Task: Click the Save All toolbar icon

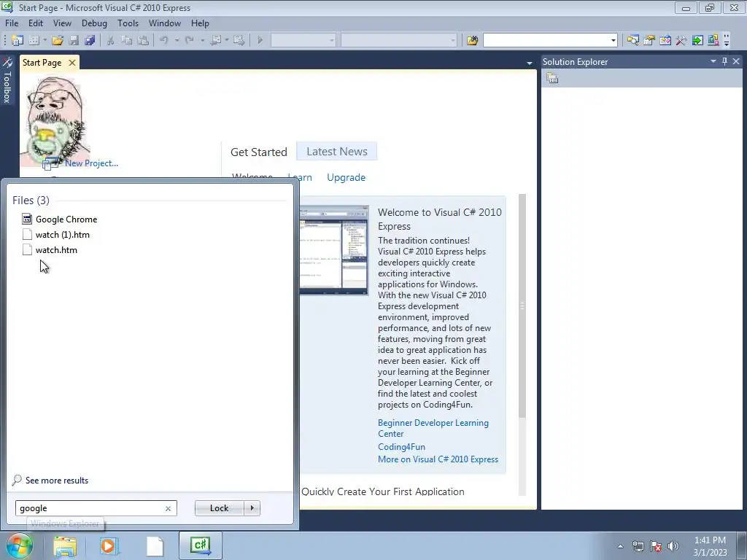Action: click(90, 41)
